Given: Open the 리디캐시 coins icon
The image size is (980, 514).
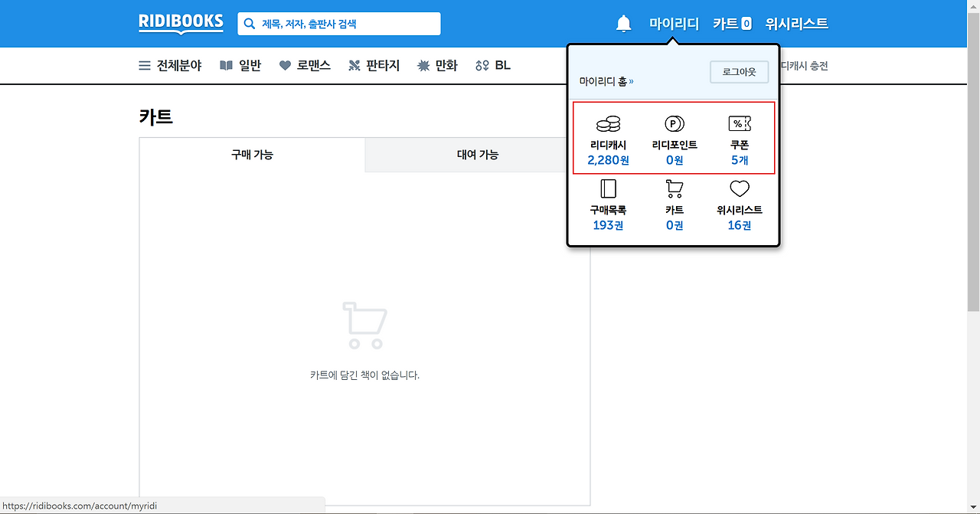Looking at the screenshot, I should coord(608,124).
